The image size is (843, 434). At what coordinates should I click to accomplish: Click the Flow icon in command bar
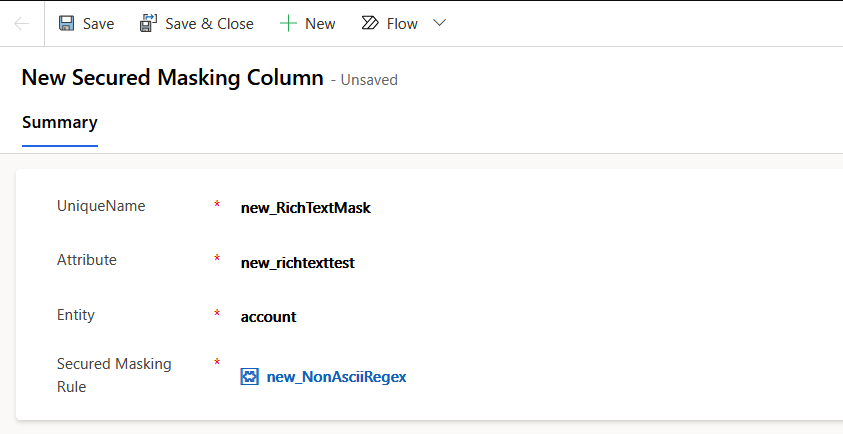[370, 23]
